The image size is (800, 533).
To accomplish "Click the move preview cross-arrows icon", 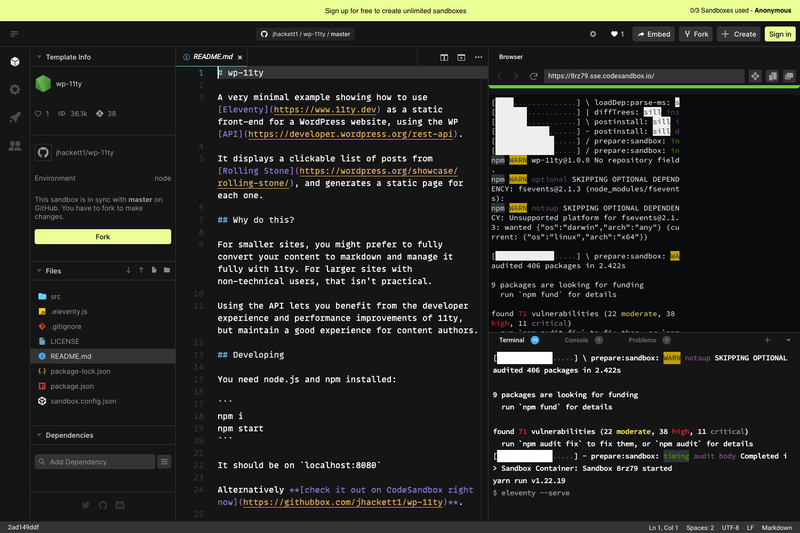I will [755, 76].
